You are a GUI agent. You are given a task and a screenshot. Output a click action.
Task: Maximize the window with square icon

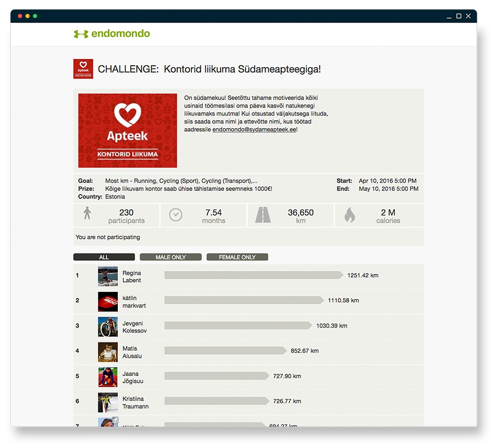459,16
